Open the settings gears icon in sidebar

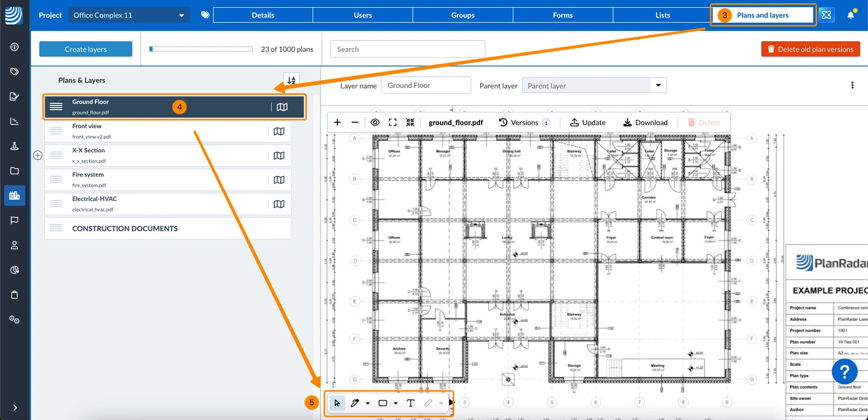click(x=15, y=320)
